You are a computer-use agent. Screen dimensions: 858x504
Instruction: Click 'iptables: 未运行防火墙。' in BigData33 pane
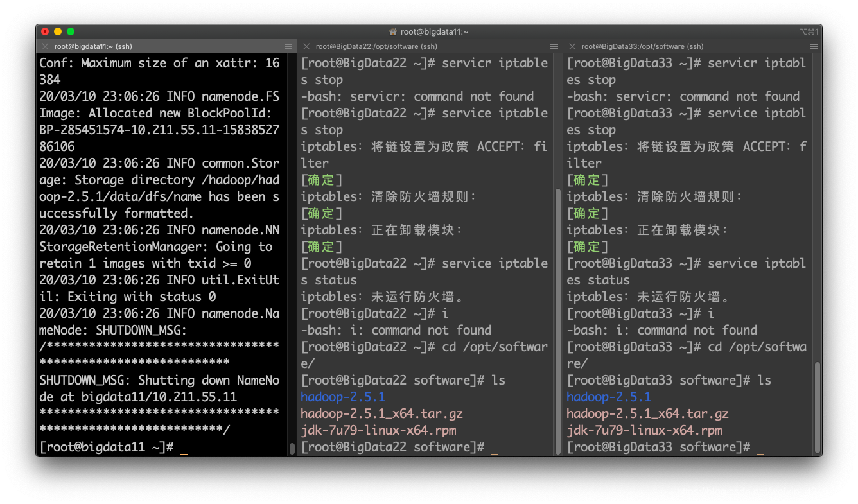click(x=649, y=297)
